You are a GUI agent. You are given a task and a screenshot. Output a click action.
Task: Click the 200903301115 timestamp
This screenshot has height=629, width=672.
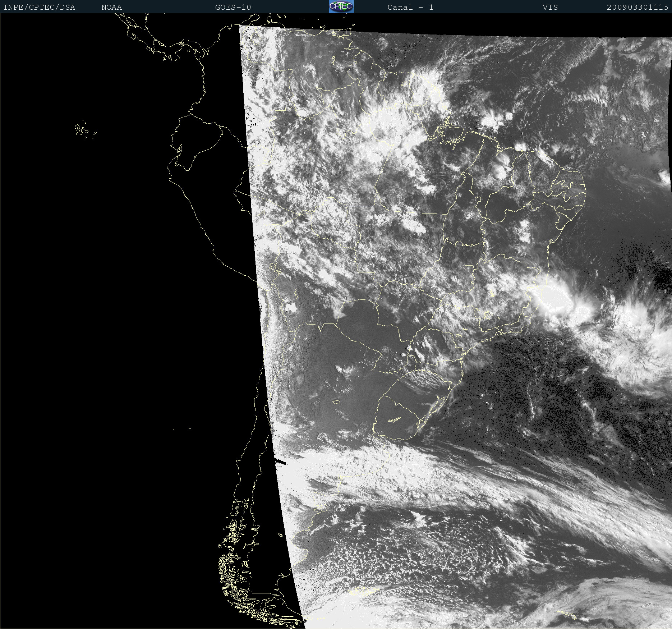click(638, 7)
